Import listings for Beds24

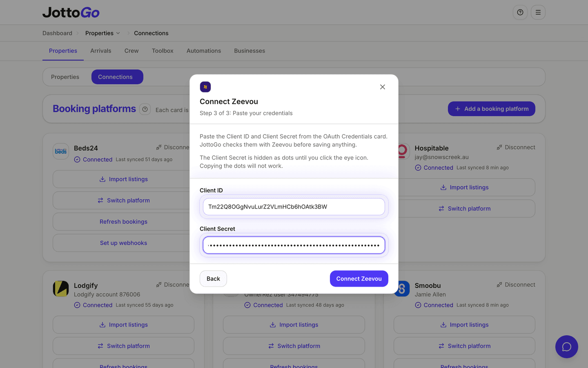point(123,179)
